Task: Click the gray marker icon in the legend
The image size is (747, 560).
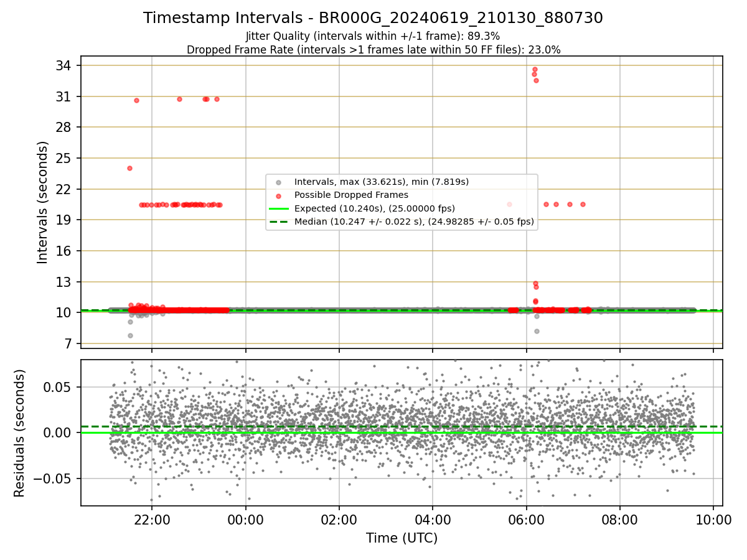Action: 278,182
